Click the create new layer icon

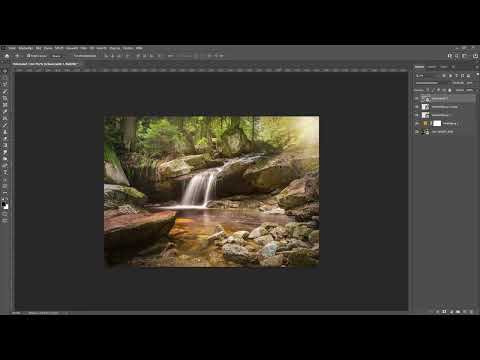click(465, 312)
